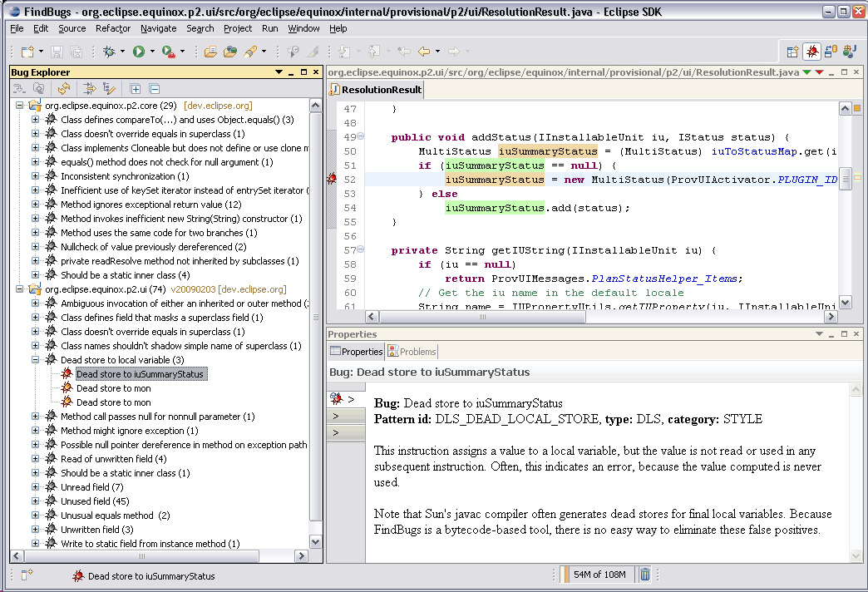Click Bug Explorer vertical scrollbar down arrow

click(316, 542)
